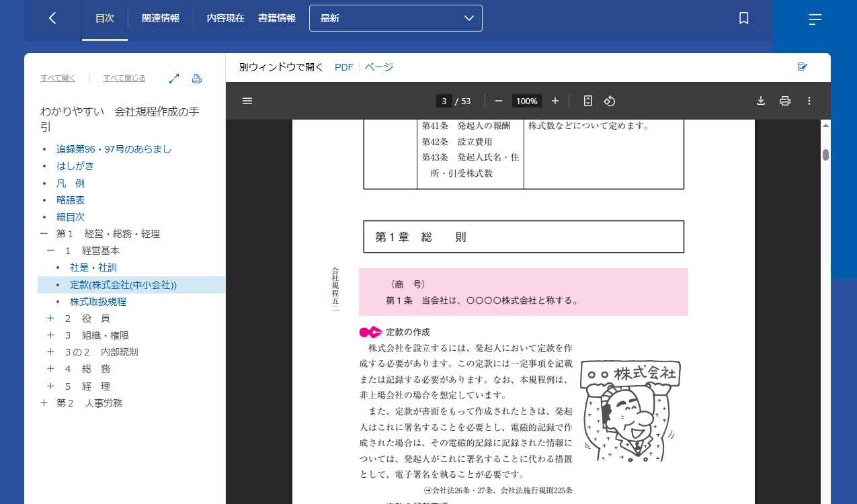Click the PDF page number field

(x=444, y=101)
